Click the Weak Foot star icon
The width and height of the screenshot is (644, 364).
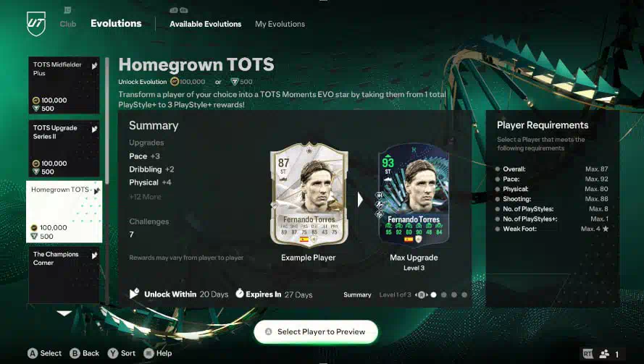point(606,229)
